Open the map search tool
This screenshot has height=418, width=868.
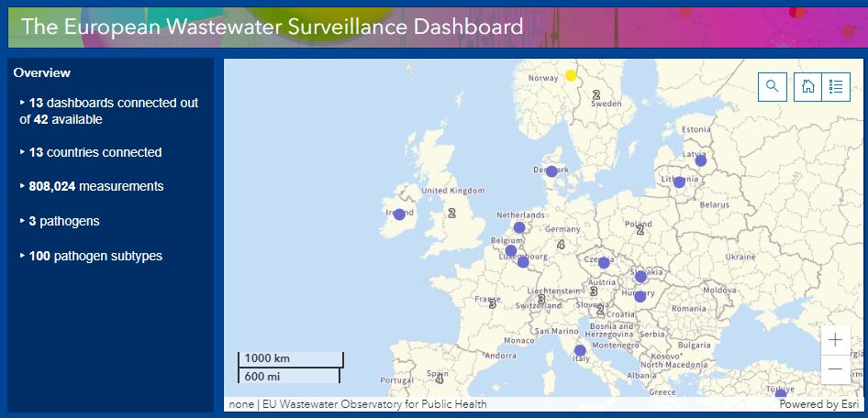tap(773, 87)
